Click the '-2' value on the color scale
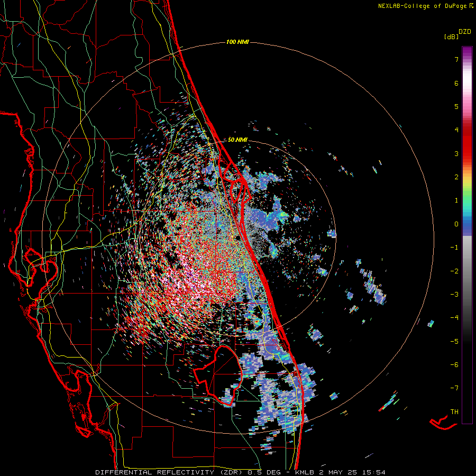Screen dimensions: 476x476 point(454,271)
